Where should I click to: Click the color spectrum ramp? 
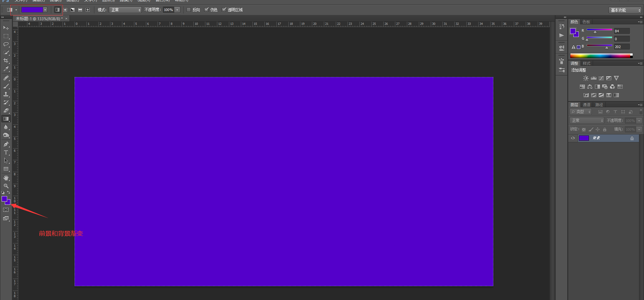[x=601, y=56]
